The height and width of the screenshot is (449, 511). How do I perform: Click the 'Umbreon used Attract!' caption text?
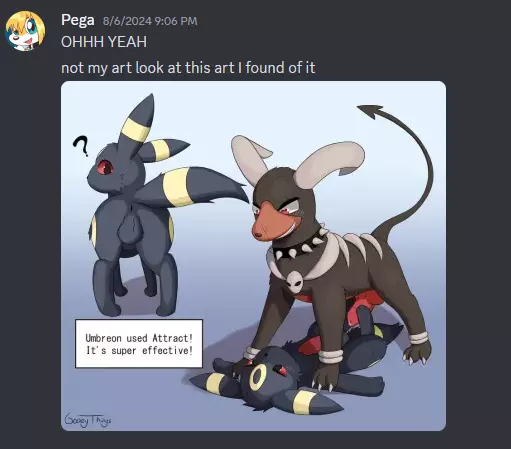coord(139,338)
